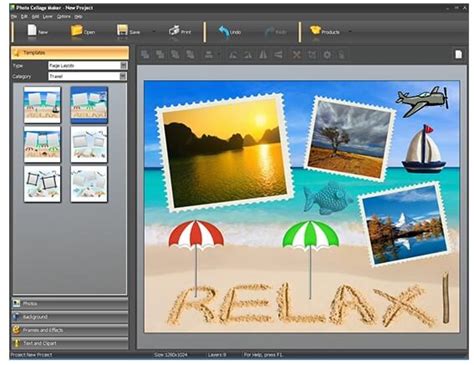Open the Layer menu
The width and height of the screenshot is (474, 365).
pos(48,16)
